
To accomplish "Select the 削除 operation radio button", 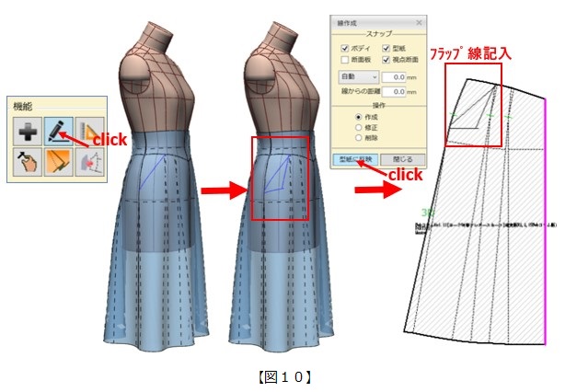I will [358, 138].
